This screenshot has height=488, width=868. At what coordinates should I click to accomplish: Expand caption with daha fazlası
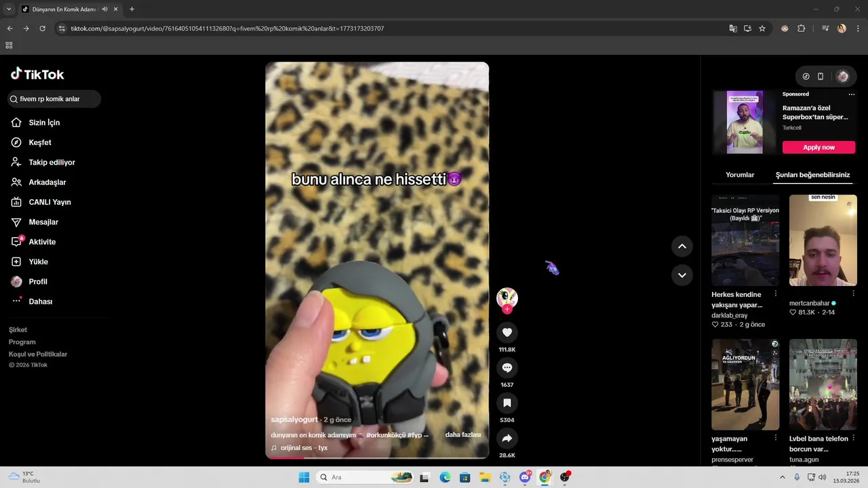click(463, 434)
